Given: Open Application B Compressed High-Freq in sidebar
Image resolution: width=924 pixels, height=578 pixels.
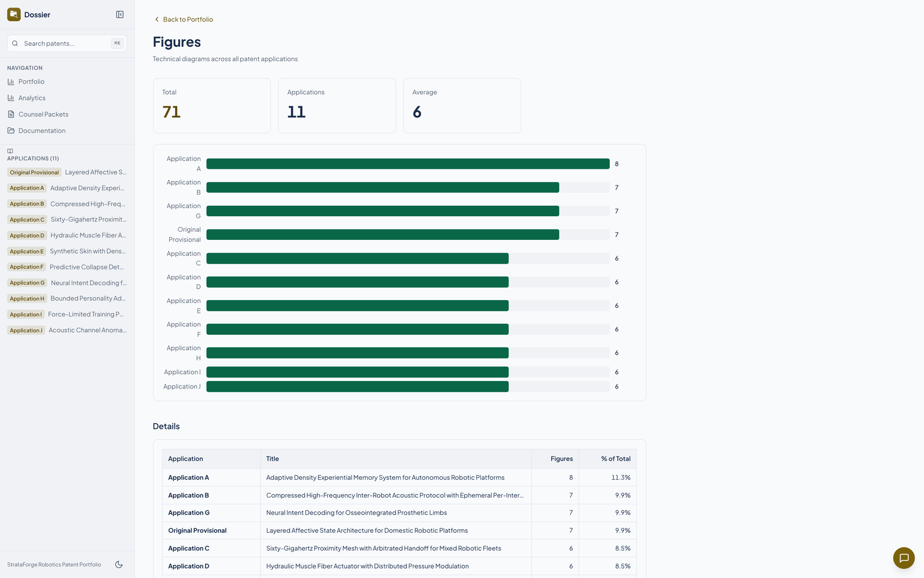Looking at the screenshot, I should (x=67, y=203).
